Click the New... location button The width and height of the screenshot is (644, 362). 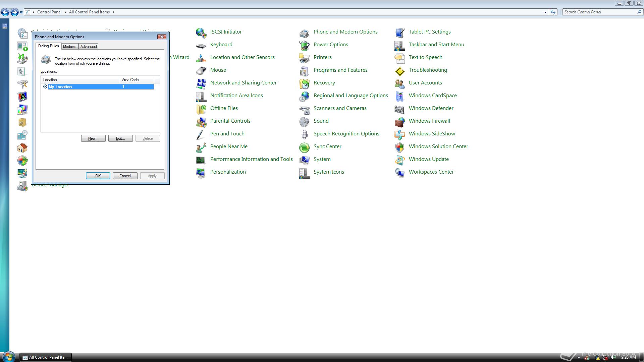[93, 138]
